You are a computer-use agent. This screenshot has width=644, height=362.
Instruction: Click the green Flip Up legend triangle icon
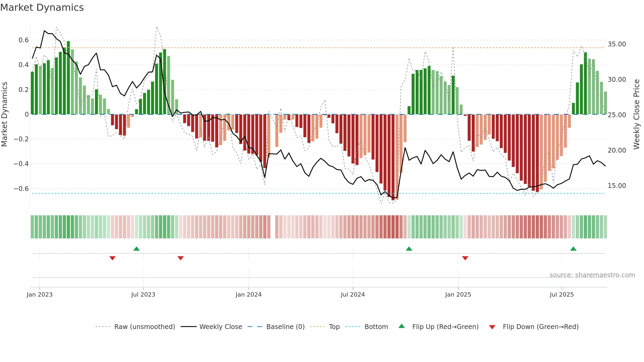click(402, 326)
